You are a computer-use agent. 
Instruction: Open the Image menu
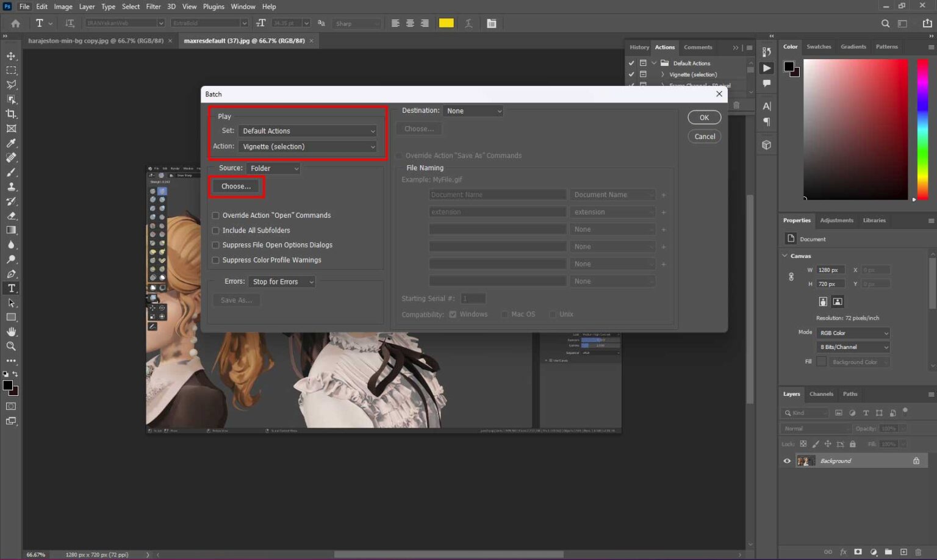(63, 7)
